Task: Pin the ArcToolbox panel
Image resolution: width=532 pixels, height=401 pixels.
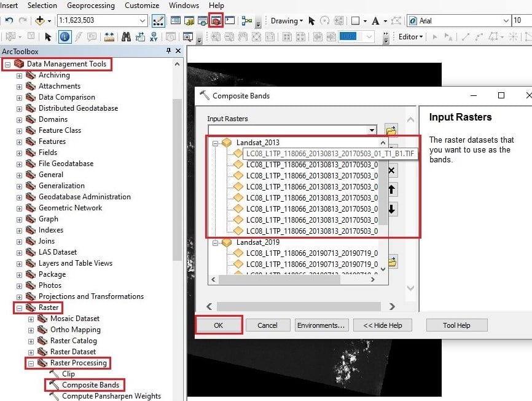Action: point(168,51)
